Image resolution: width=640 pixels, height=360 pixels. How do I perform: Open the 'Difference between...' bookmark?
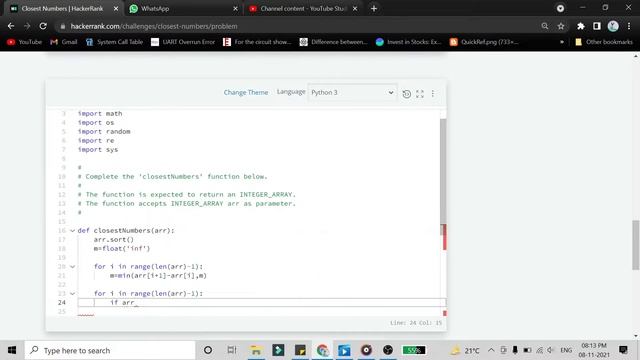pyautogui.click(x=333, y=42)
